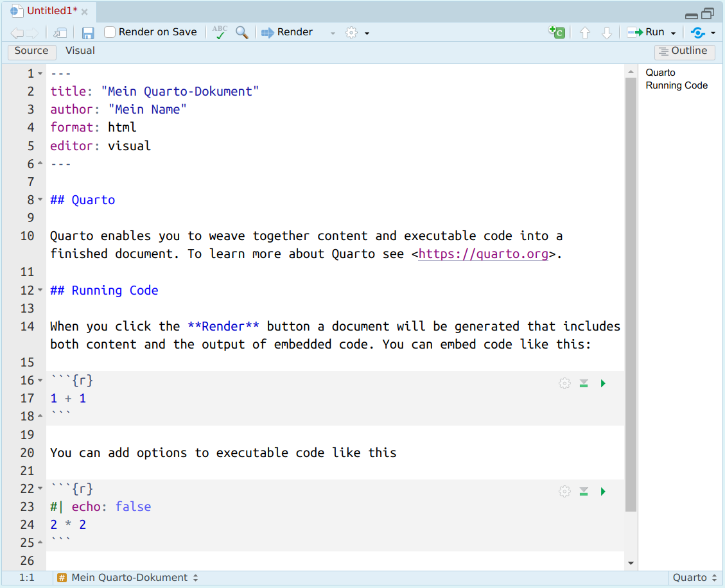This screenshot has width=725, height=588.
Task: Select the Untitled1 document tab
Action: pos(52,11)
